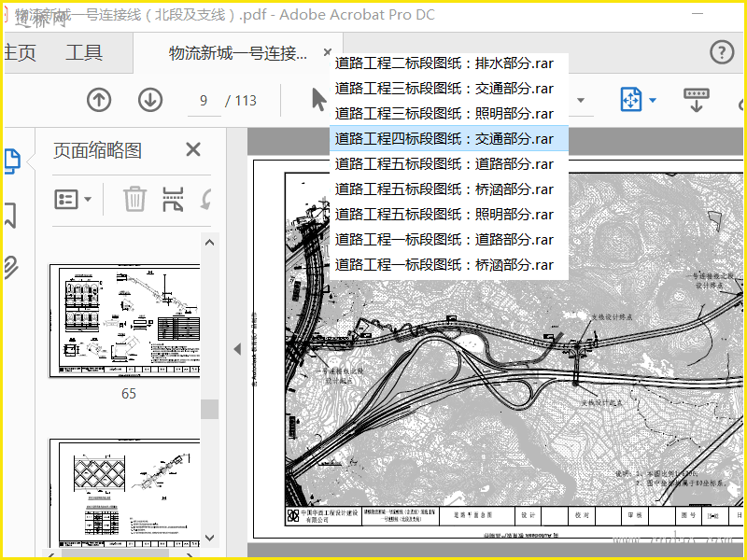Switch to the 工具 tab

[84, 53]
